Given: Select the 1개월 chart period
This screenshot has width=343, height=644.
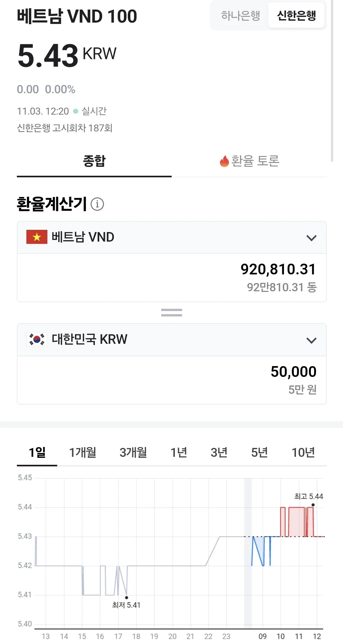Looking at the screenshot, I should tap(83, 452).
